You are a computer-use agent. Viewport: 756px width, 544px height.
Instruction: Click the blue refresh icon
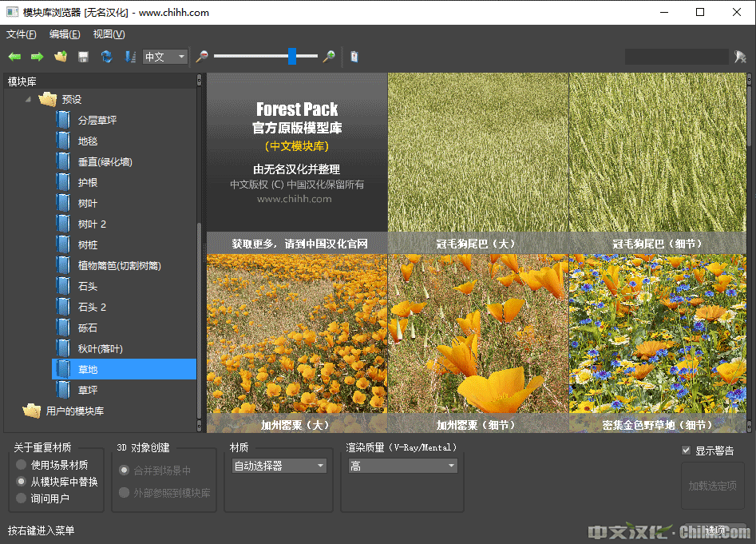(106, 57)
